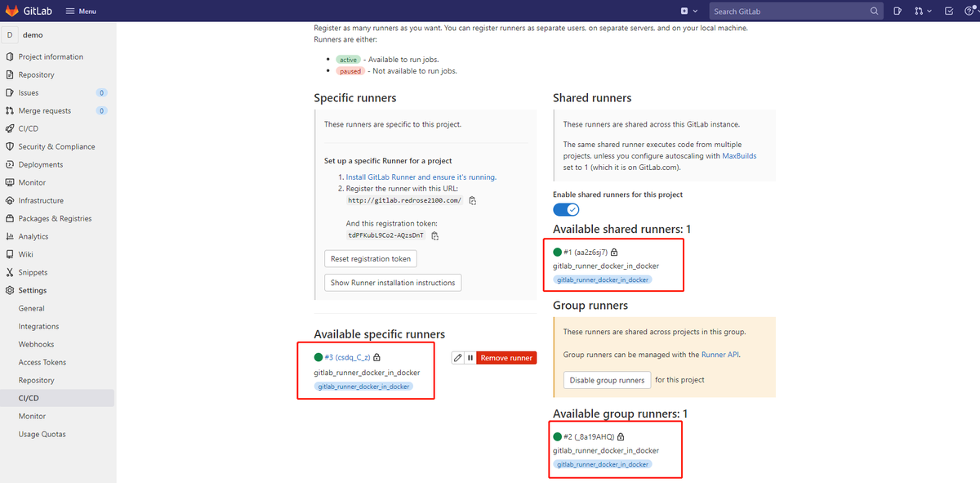
Task: Click the Deployments icon in sidebar
Action: (x=10, y=164)
